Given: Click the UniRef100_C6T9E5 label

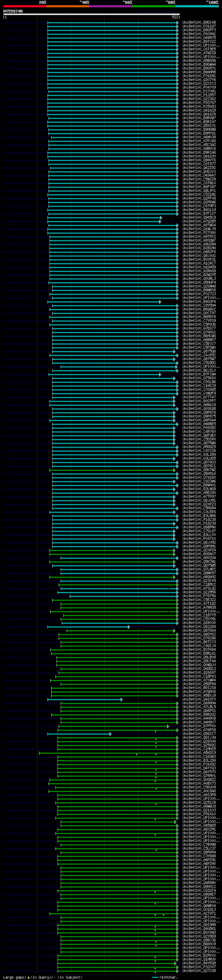Looking at the screenshot, I should (x=199, y=49).
